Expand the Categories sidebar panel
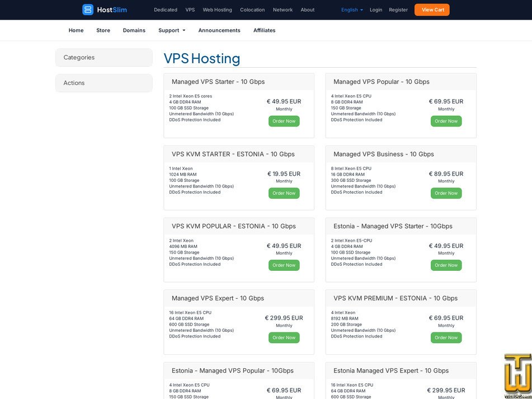Screen dimensions: 532x399 (x=104, y=57)
